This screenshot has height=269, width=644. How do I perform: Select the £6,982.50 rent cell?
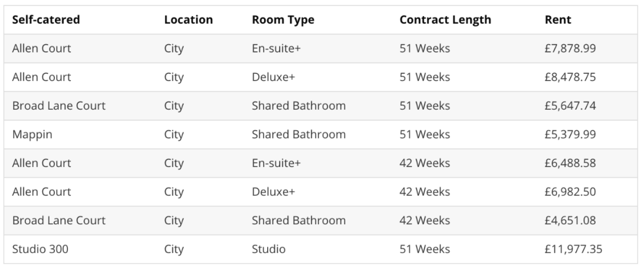pos(570,192)
